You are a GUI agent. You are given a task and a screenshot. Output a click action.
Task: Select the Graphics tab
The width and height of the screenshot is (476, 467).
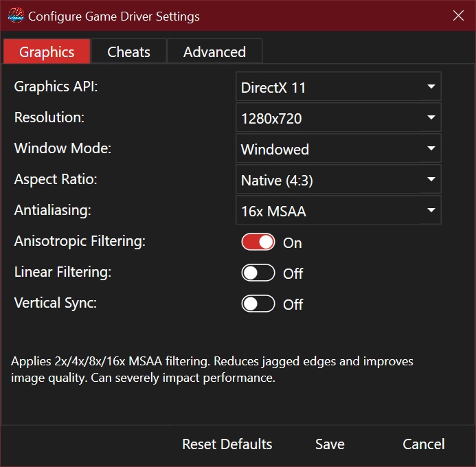pyautogui.click(x=47, y=52)
